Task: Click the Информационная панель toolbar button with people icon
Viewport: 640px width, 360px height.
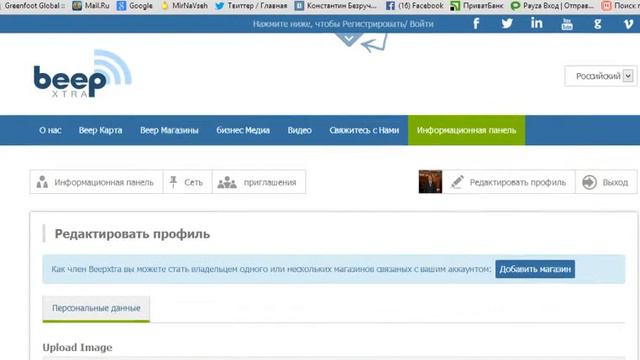Action: click(x=96, y=182)
